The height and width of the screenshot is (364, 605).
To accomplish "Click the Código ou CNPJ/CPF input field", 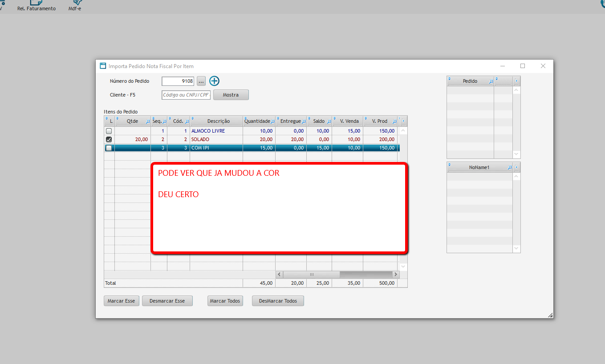I will click(186, 95).
